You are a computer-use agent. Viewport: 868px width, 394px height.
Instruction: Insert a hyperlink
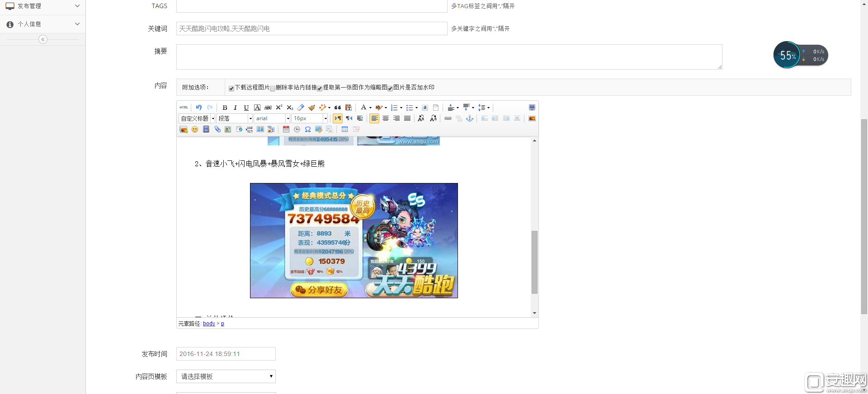(448, 118)
